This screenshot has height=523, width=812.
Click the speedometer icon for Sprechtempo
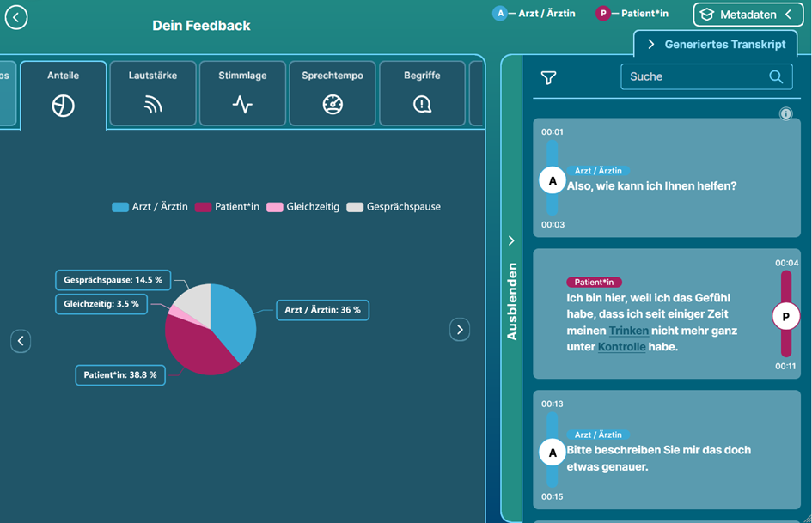[333, 105]
